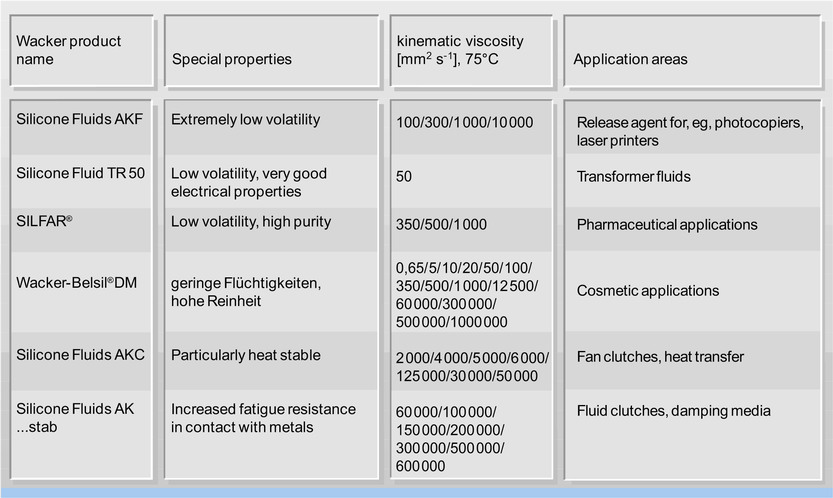This screenshot has width=833, height=498.
Task: Click the 'Silicone Fluids AKF' product cell
Action: 81,127
